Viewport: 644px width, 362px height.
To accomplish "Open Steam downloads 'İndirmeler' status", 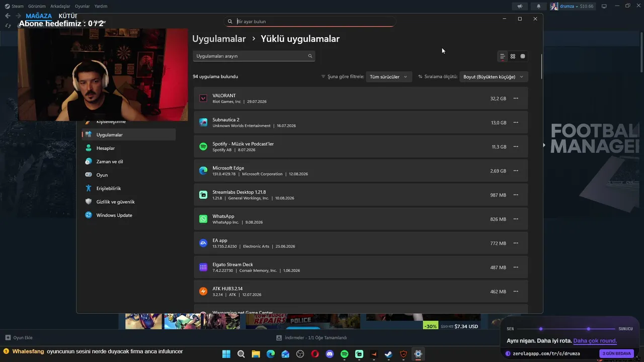I will [x=312, y=338].
